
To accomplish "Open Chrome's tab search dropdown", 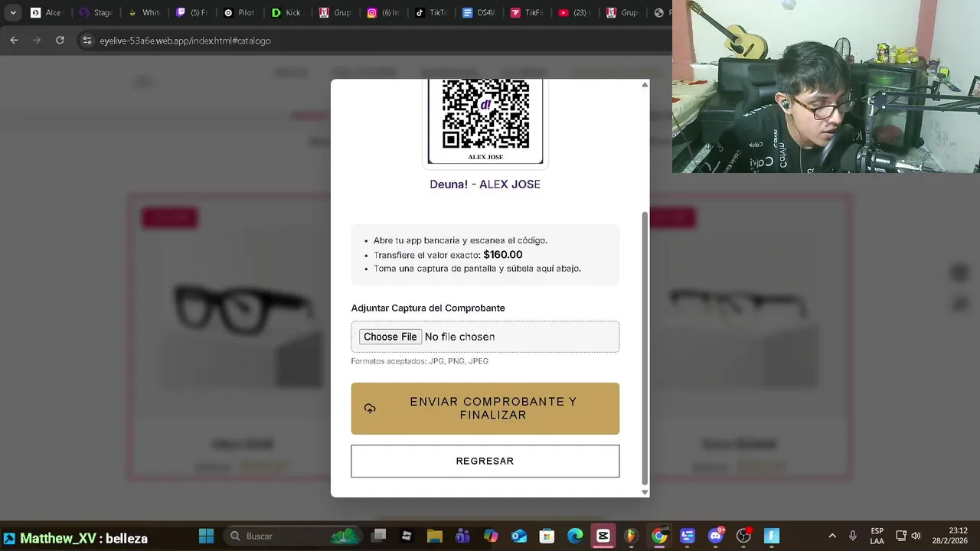I will pos(13,12).
